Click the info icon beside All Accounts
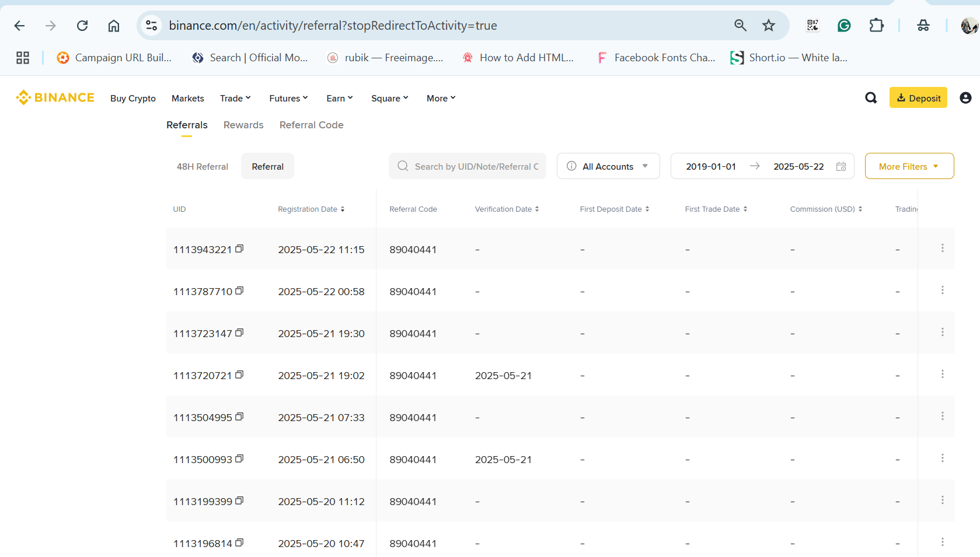 click(x=572, y=166)
